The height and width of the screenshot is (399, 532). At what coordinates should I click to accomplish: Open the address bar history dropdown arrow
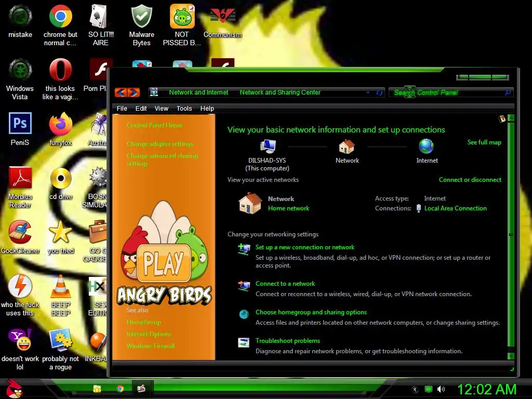coord(368,92)
